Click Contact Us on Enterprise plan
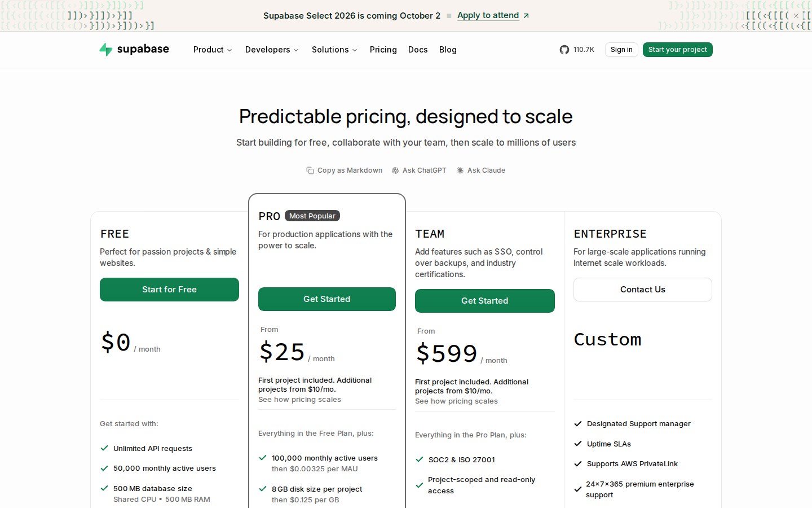 click(x=643, y=290)
